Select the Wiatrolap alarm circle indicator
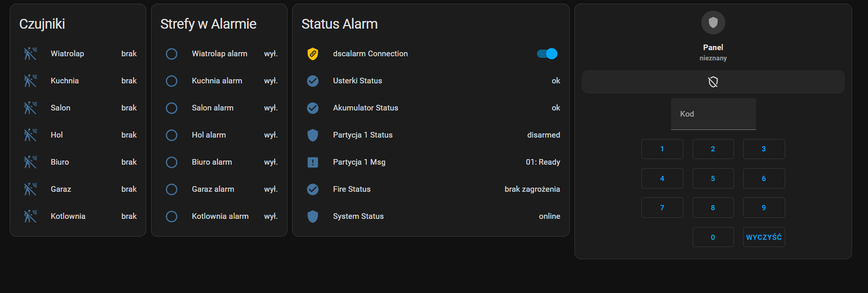 (171, 54)
